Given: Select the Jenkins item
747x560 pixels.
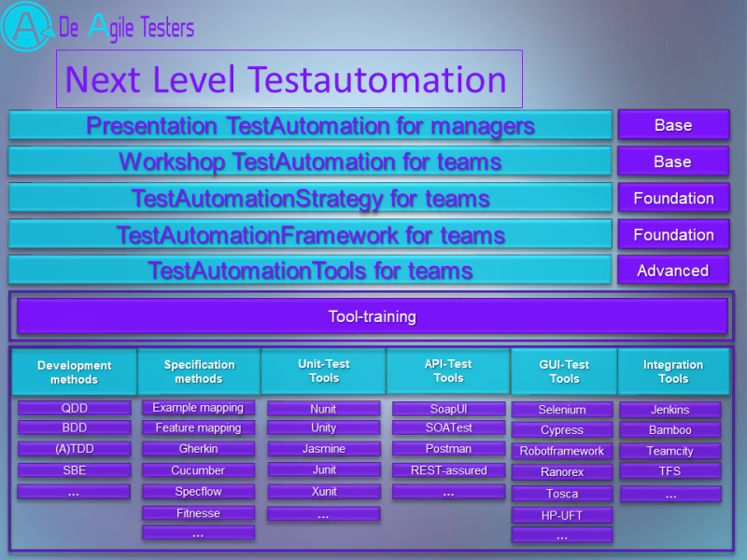Looking at the screenshot, I should click(670, 410).
